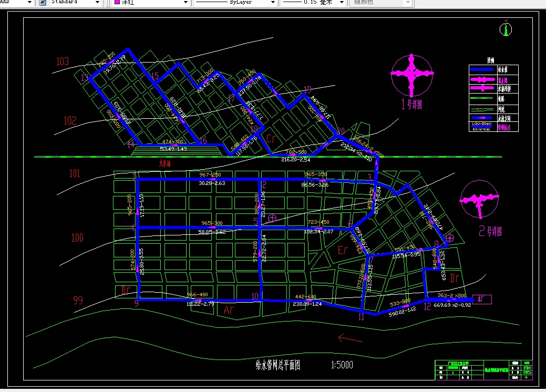This screenshot has height=392, width=546.
Task: Select pipe label '533-800'
Action: [x=400, y=303]
